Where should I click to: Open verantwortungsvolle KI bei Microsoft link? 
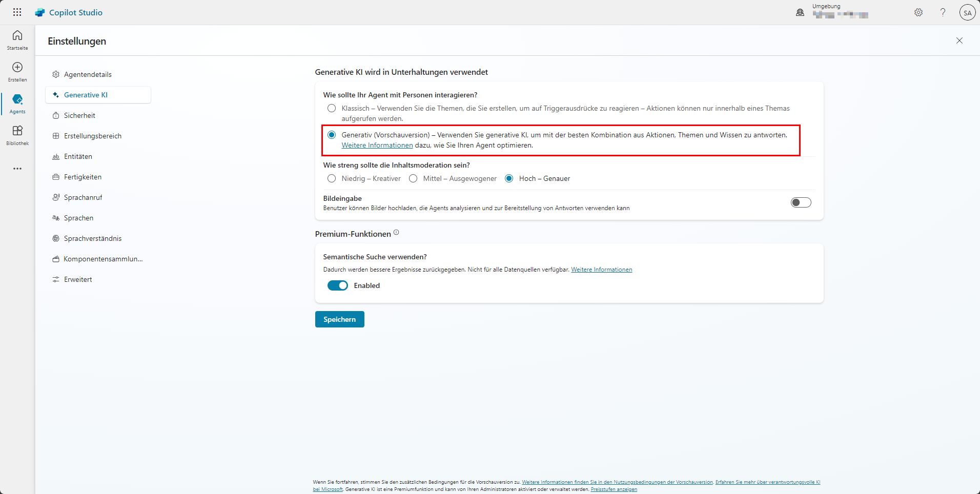768,482
